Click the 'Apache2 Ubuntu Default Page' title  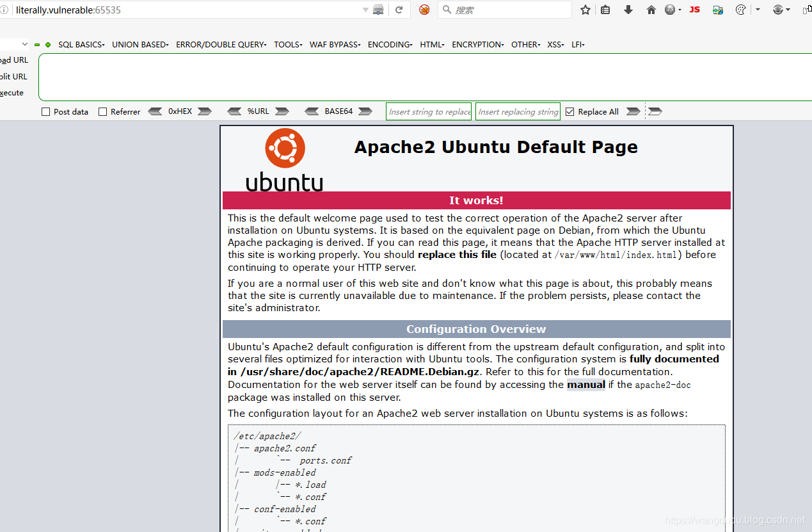click(x=496, y=147)
